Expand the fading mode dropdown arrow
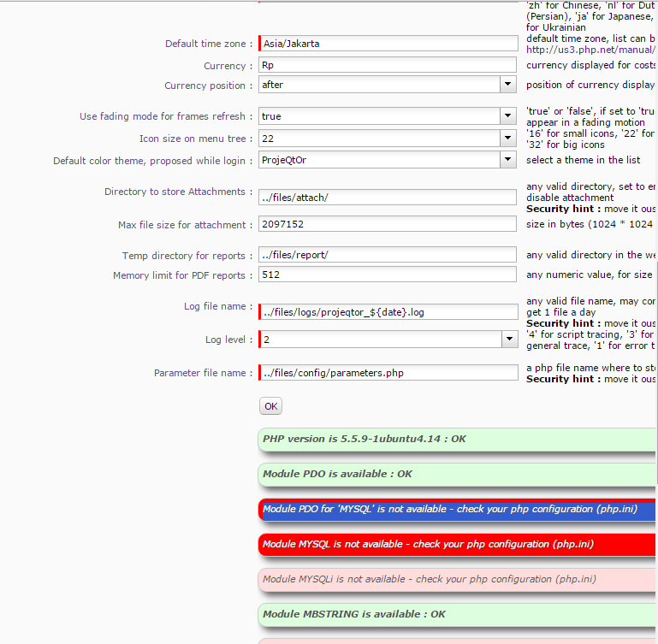Image resolution: width=658 pixels, height=644 pixels. click(x=508, y=116)
